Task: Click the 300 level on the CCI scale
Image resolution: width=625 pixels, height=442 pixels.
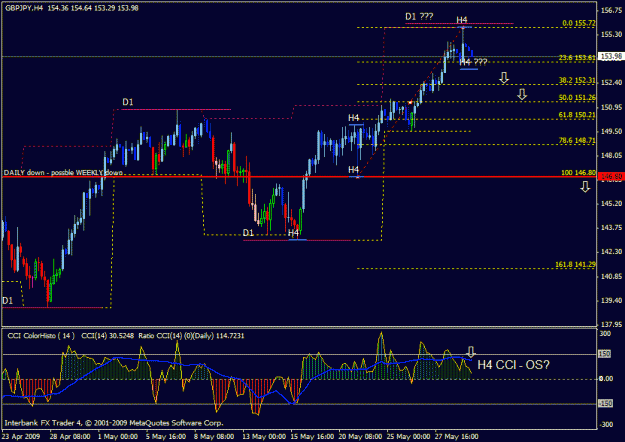Action: click(x=605, y=334)
